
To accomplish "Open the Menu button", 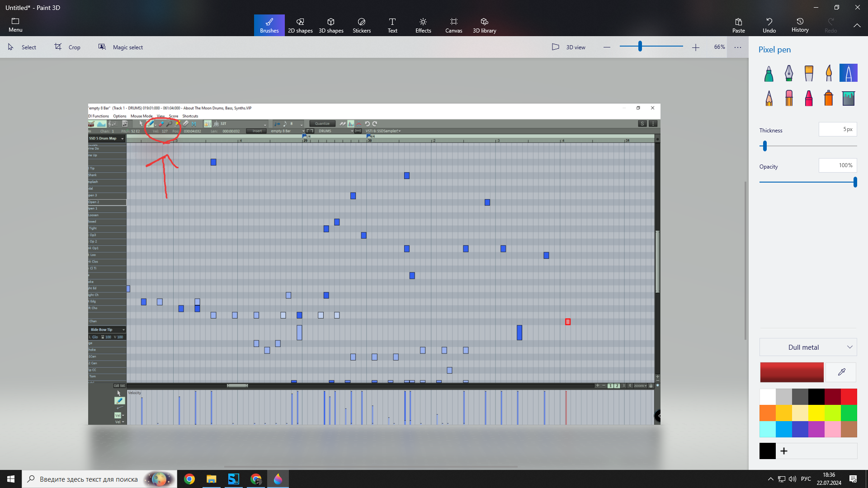I will 15,25.
